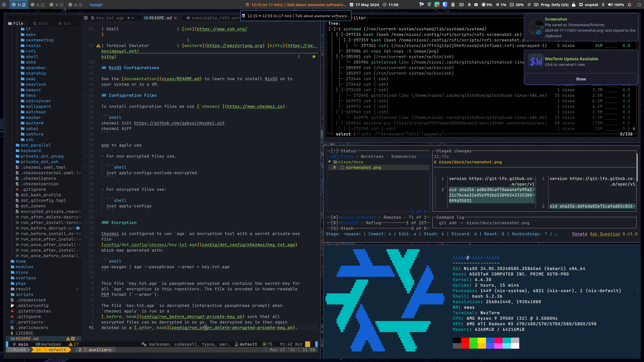
Task: Click the orange calendar event icon in the bar
Action: coord(247,5)
